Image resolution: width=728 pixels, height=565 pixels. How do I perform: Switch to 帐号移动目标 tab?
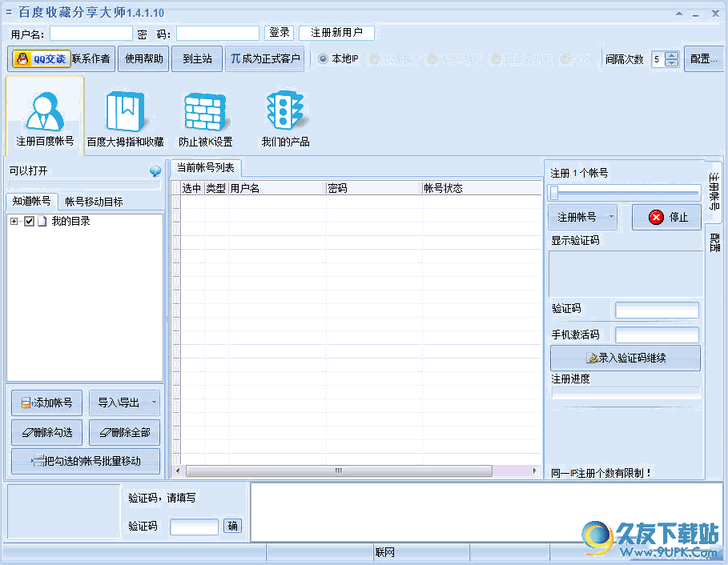pos(94,202)
